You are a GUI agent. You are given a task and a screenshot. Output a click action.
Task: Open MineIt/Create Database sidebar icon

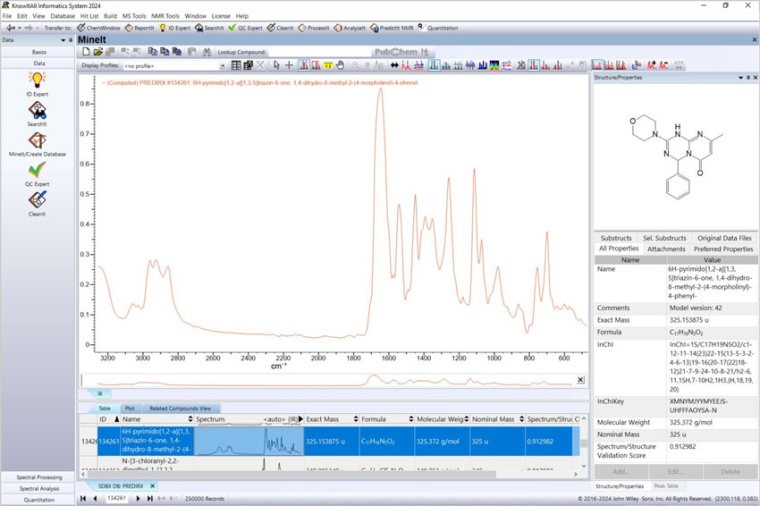37,142
